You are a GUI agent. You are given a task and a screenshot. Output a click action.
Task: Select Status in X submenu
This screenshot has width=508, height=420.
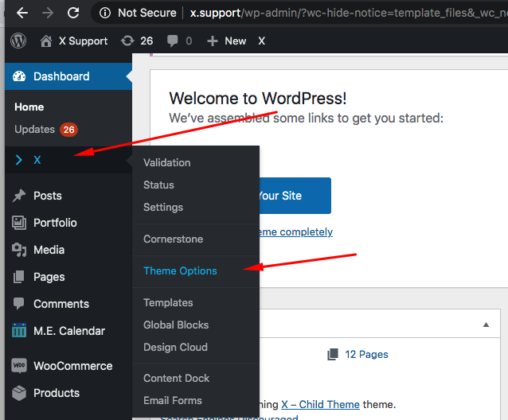tap(158, 185)
